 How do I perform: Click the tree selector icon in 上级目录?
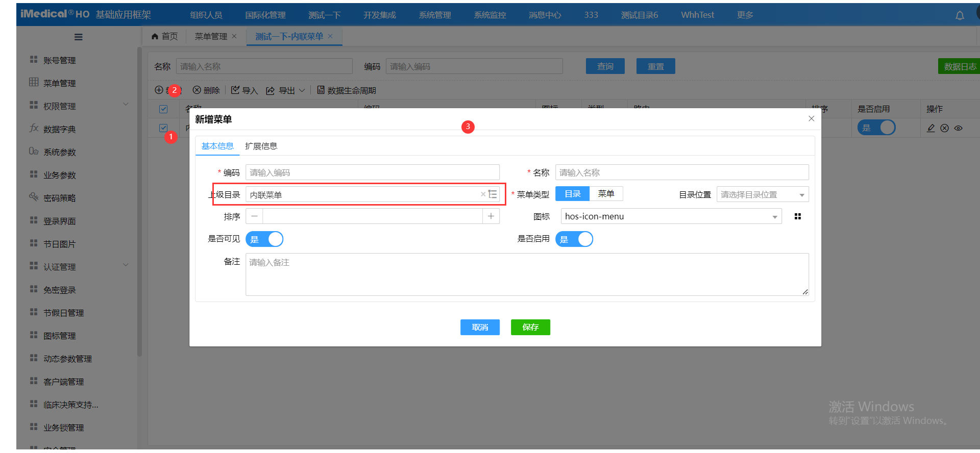[493, 194]
